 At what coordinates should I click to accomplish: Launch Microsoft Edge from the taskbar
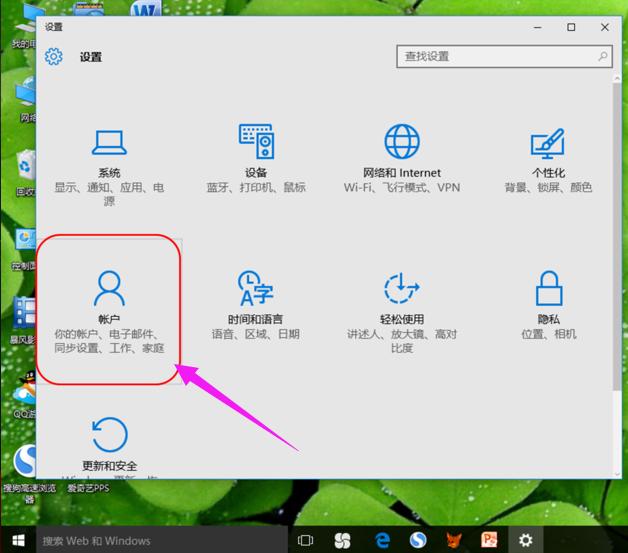[x=382, y=540]
